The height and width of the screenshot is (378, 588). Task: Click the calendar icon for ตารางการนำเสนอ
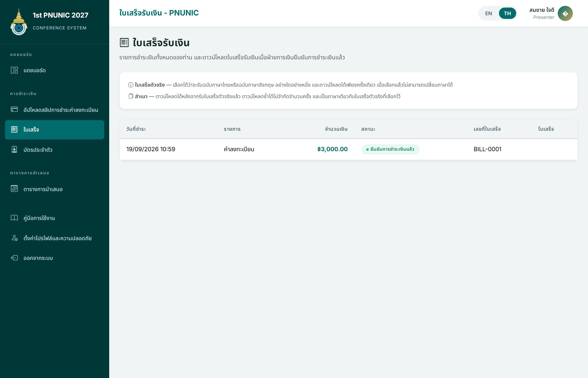coord(14,189)
